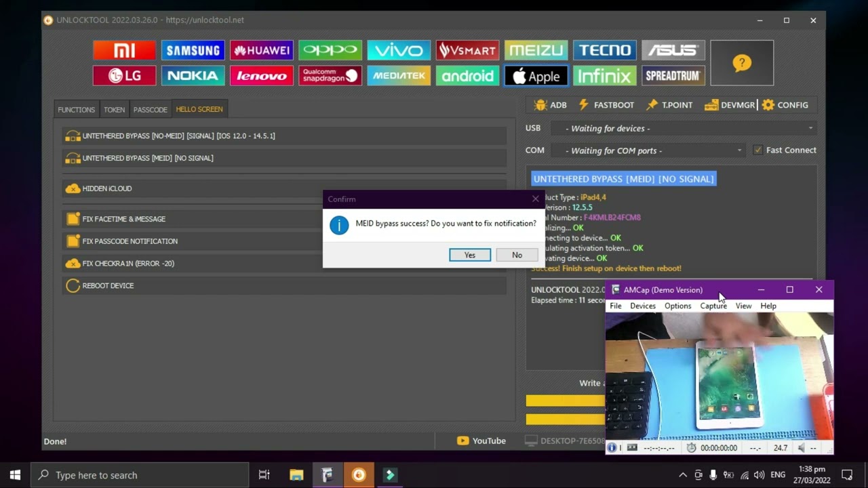
Task: Open the ADB bug tool
Action: pyautogui.click(x=550, y=105)
